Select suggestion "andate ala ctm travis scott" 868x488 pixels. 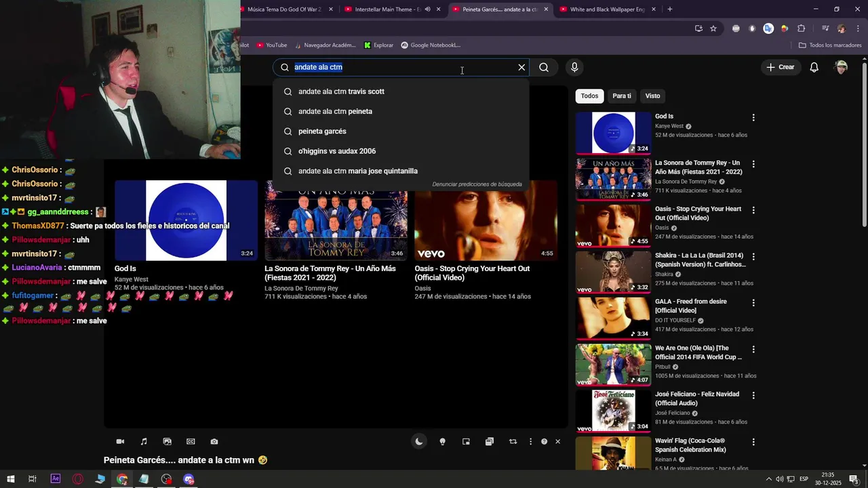click(401, 91)
